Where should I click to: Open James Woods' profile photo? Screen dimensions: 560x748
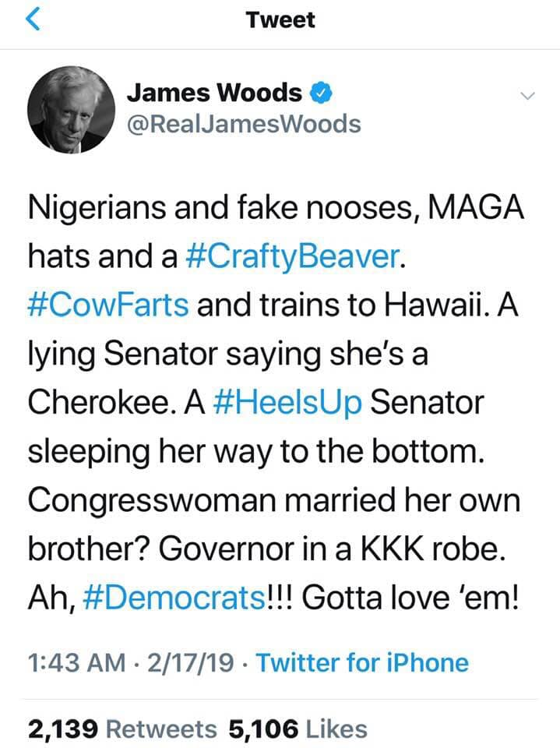click(x=71, y=109)
